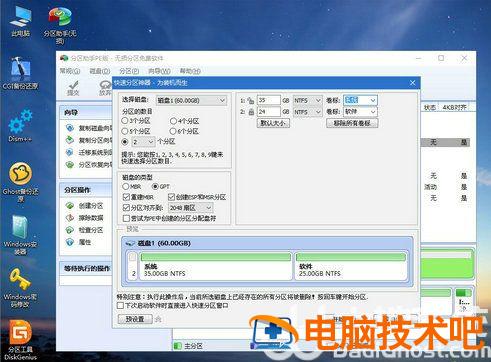Select the 系统 35.00GB partition bar
The width and height of the screenshot is (491, 362).
coord(215,266)
